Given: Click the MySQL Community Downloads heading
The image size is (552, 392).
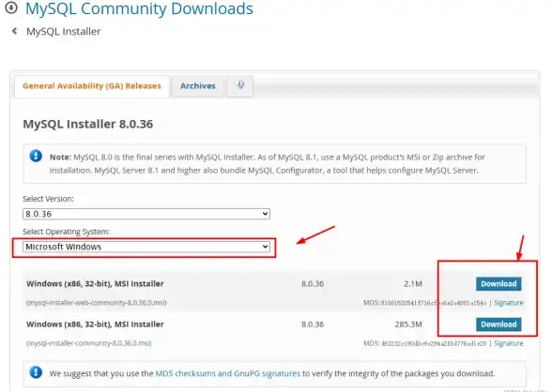Looking at the screenshot, I should [139, 8].
